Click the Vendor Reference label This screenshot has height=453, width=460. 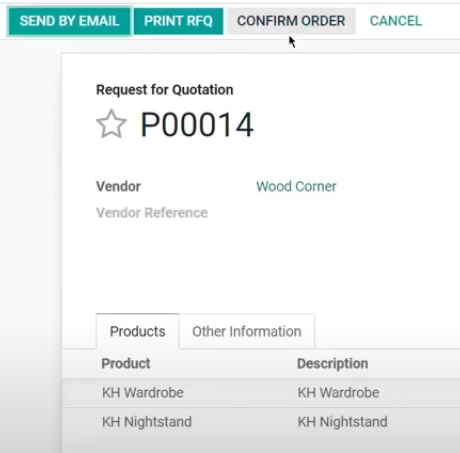(x=152, y=213)
